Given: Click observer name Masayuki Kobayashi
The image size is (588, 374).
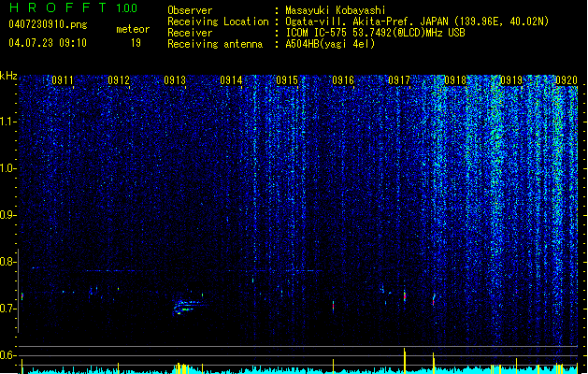Looking at the screenshot, I should pos(336,10).
